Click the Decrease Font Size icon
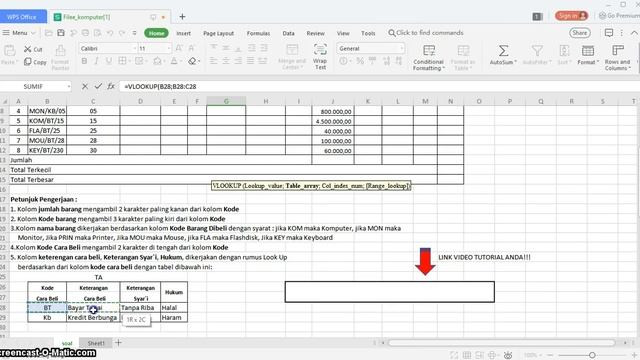Screen dimensions: 640x360 [x=191, y=48]
